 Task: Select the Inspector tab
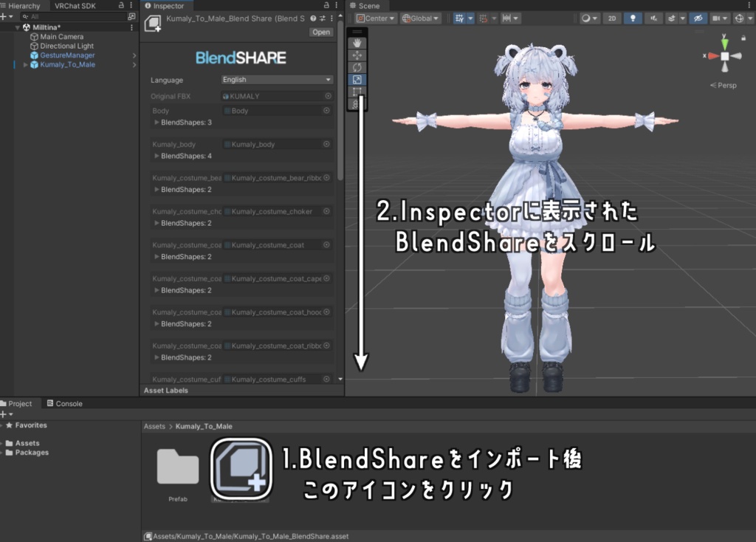[x=165, y=6]
